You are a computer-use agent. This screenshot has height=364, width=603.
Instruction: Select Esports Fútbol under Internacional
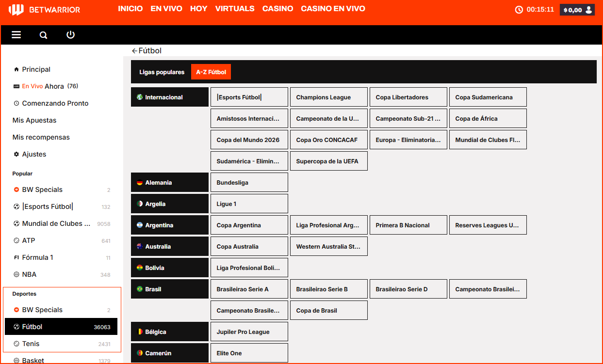coord(249,97)
